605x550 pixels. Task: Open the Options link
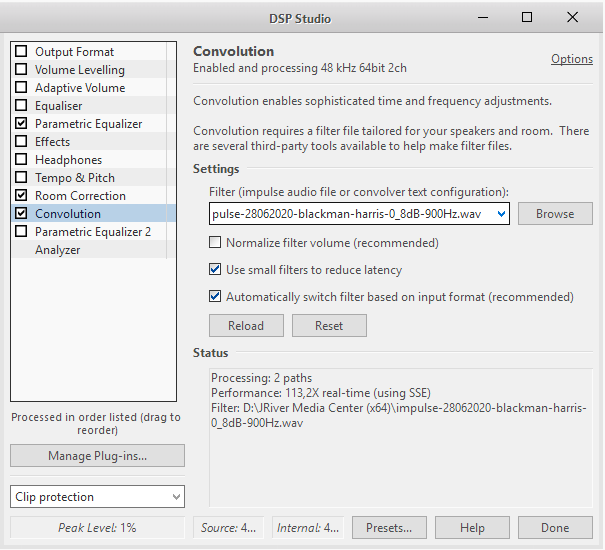point(572,59)
